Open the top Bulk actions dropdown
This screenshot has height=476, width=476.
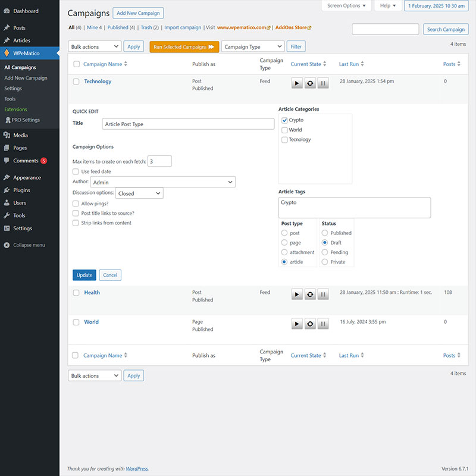click(95, 46)
